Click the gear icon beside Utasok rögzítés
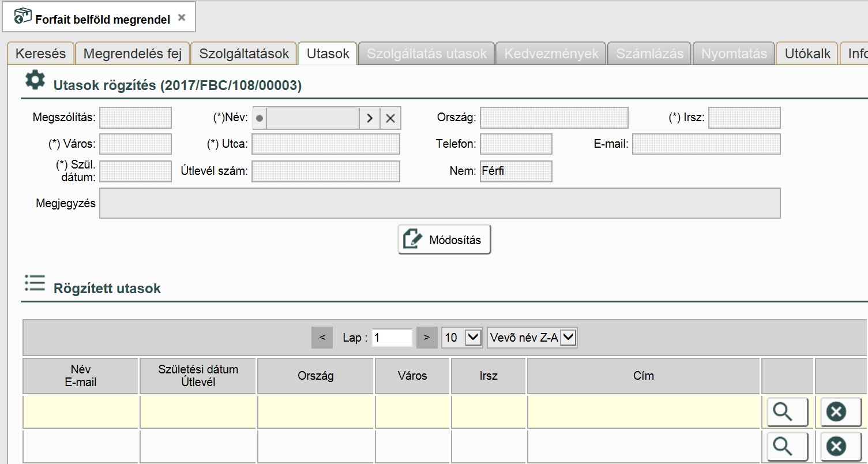Screen dimensions: 868x464 pos(35,81)
